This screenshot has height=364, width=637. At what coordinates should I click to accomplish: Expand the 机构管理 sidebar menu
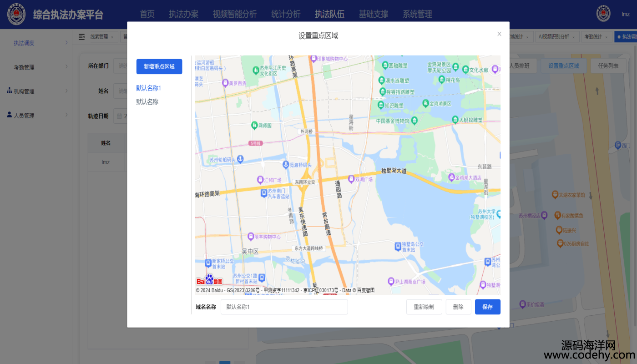tap(36, 91)
